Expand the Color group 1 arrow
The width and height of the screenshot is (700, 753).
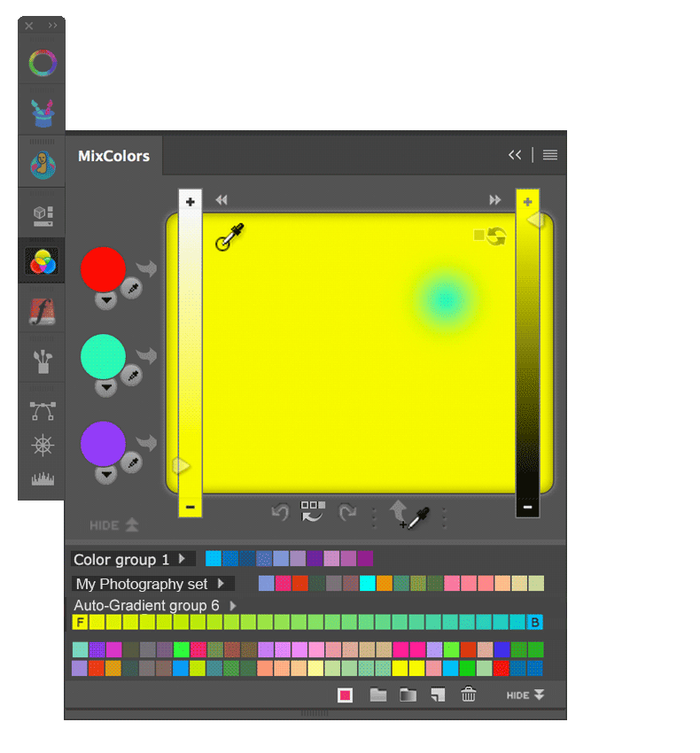(182, 559)
